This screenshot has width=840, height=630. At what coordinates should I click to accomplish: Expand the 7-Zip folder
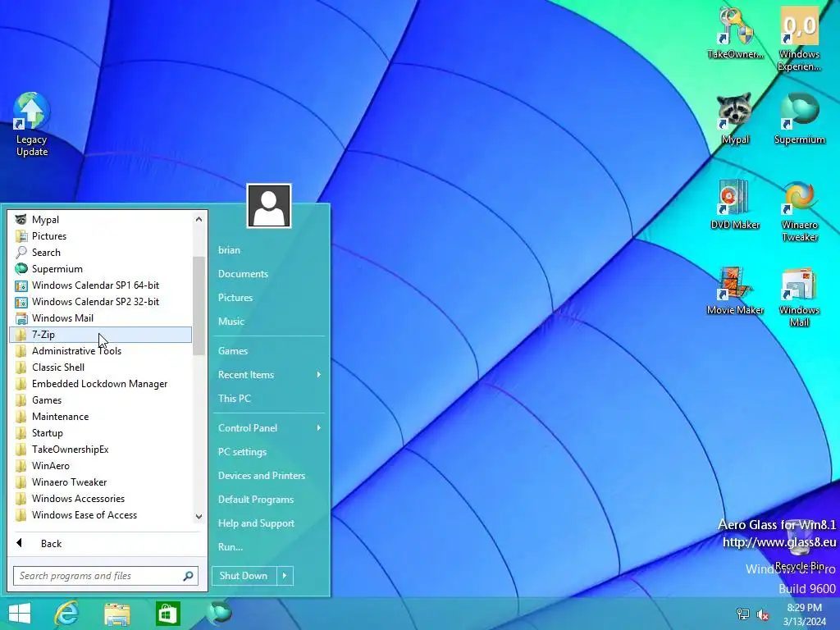[x=101, y=335]
